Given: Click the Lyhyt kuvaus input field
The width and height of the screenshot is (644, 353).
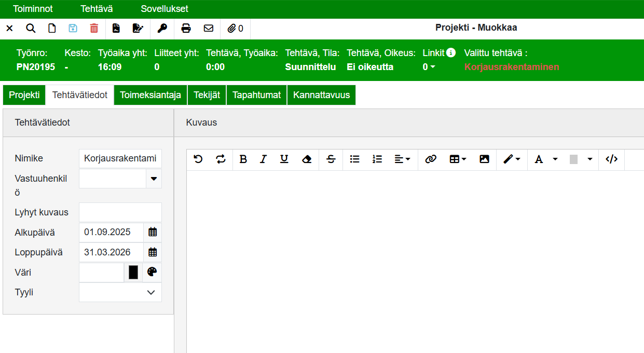Looking at the screenshot, I should (x=120, y=212).
